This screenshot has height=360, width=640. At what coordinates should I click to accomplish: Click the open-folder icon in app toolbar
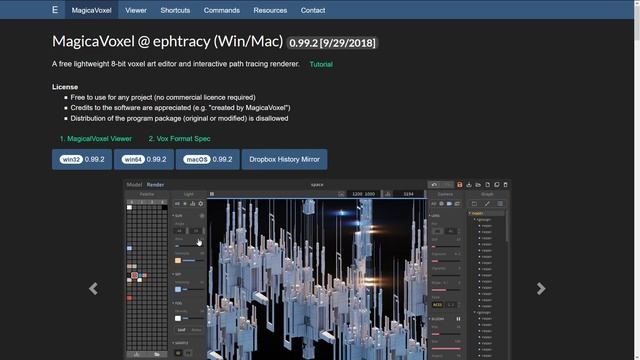pos(478,185)
